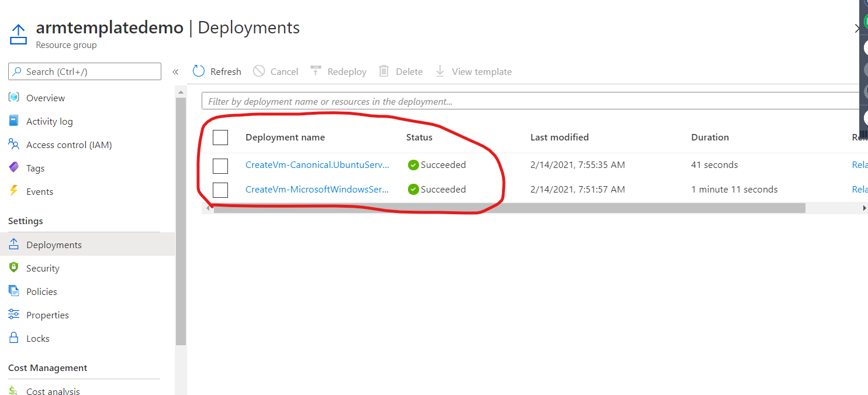Screen dimensions: 868x395
Task: Open the CreateVm-Canonical.UbuntuServer deployment link
Action: tap(317, 165)
